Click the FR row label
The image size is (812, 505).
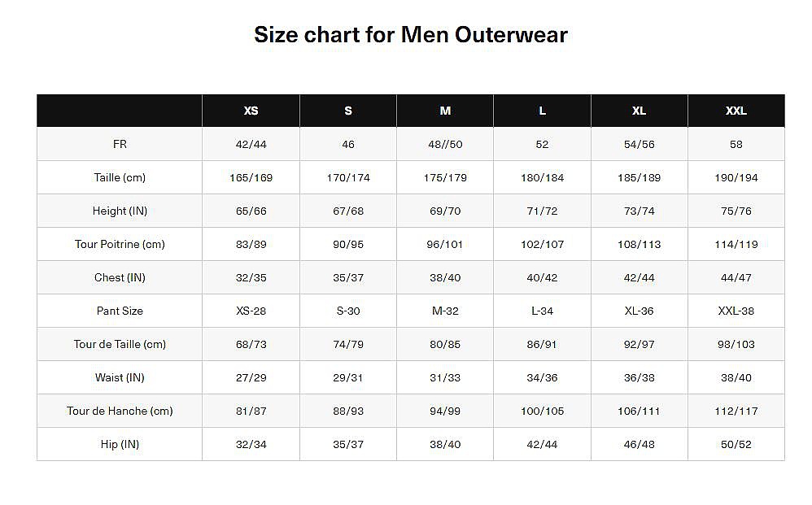120,144
